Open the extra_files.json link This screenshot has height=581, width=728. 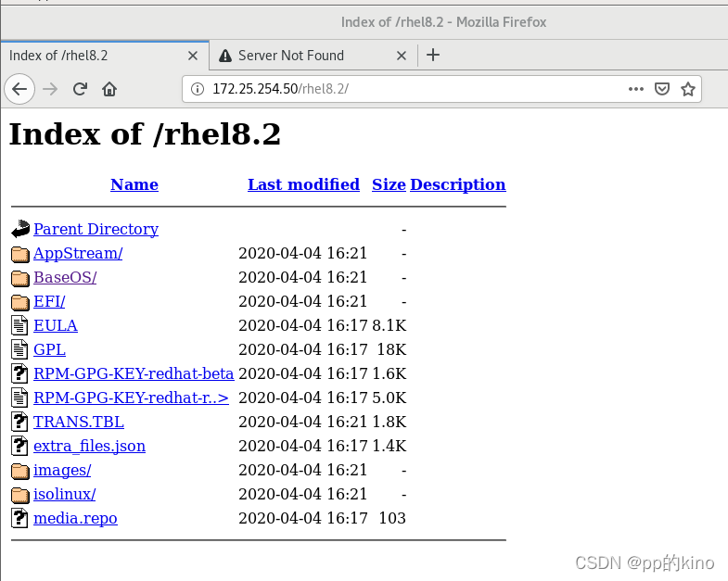(x=89, y=447)
